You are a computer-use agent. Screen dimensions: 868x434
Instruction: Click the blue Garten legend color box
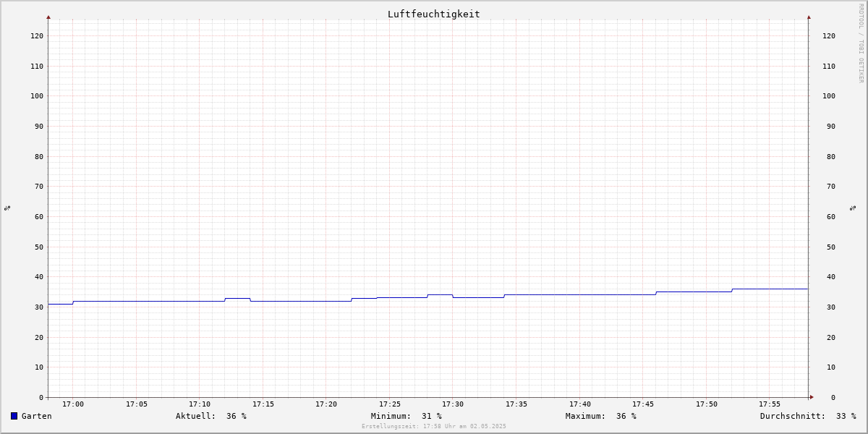(x=14, y=416)
